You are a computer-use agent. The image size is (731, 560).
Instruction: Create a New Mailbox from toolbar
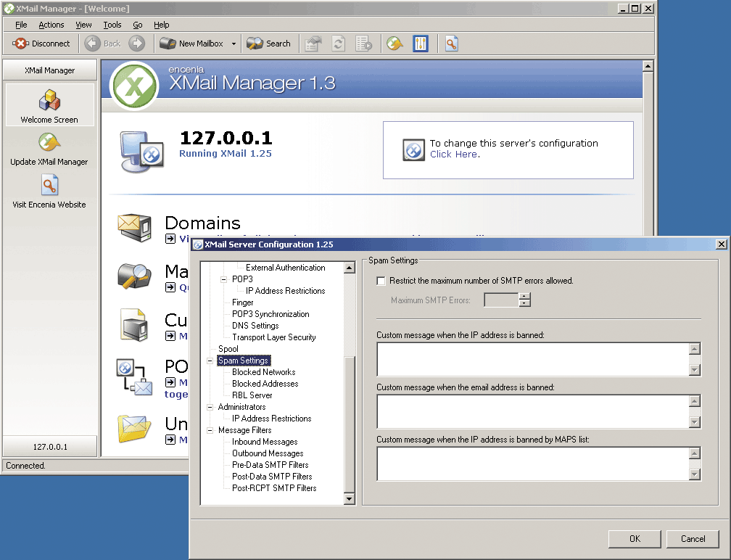point(191,44)
